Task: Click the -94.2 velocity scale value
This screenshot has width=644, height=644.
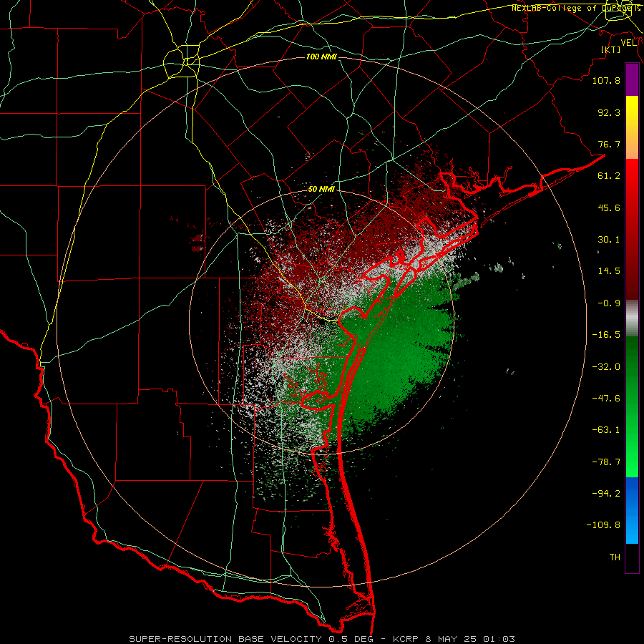Action: point(606,494)
